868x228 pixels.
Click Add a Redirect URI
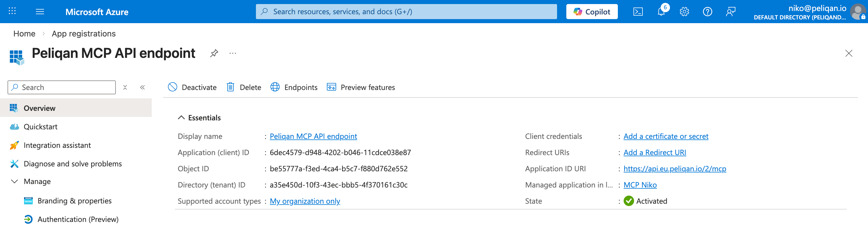click(655, 152)
